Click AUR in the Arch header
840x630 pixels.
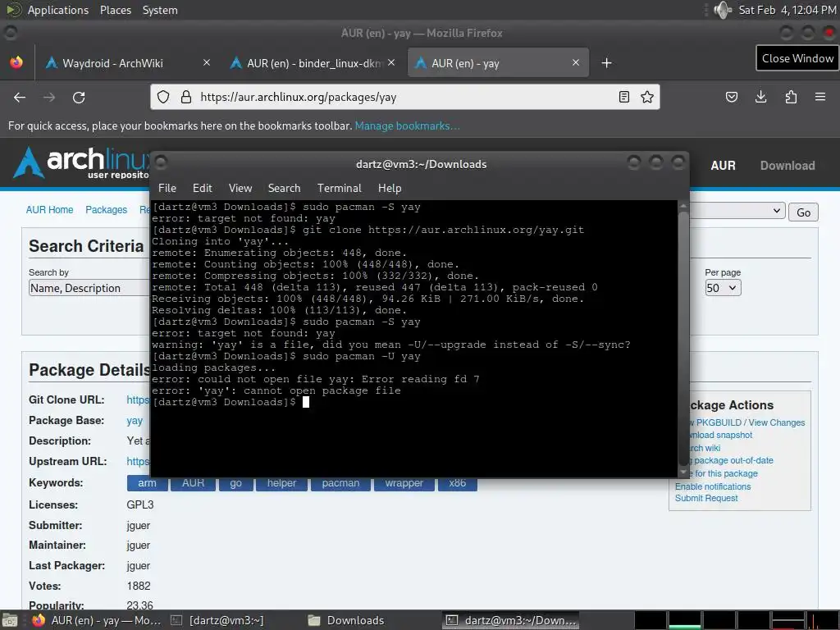tap(724, 166)
